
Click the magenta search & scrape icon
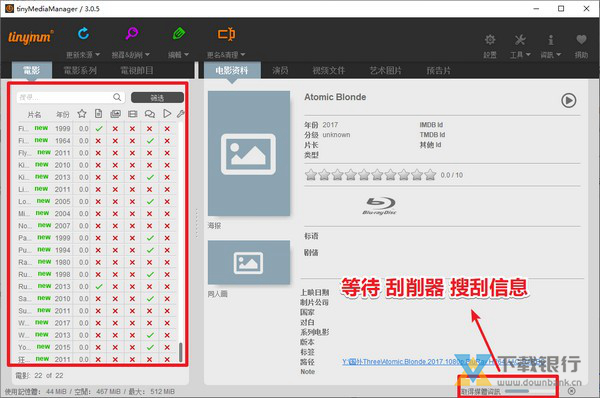coord(132,34)
